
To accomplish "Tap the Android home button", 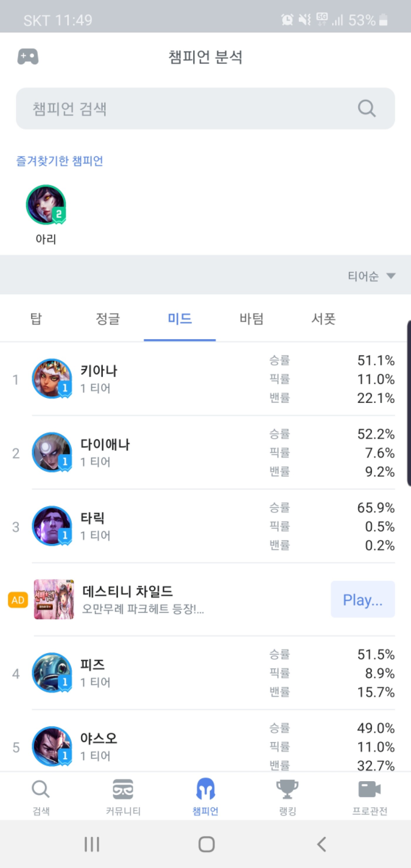I will (x=206, y=844).
